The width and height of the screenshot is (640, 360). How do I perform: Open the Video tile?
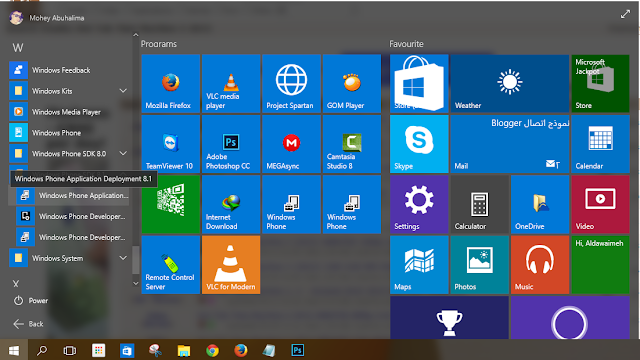click(x=600, y=204)
